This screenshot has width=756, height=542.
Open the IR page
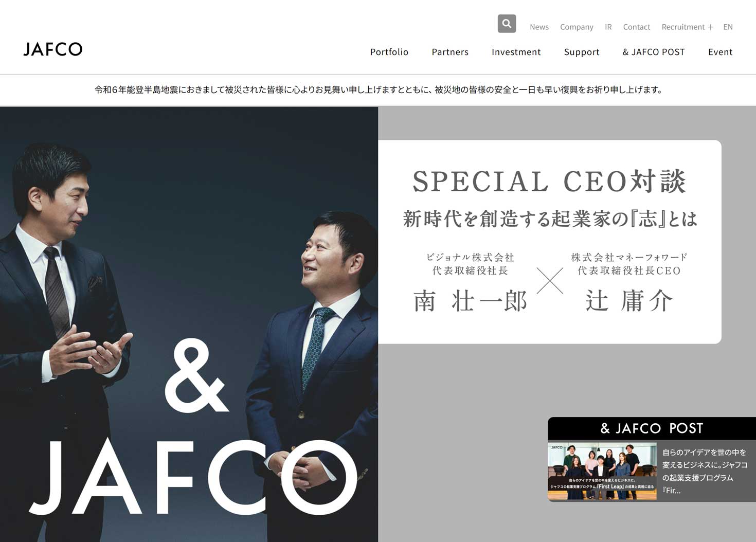pos(608,27)
